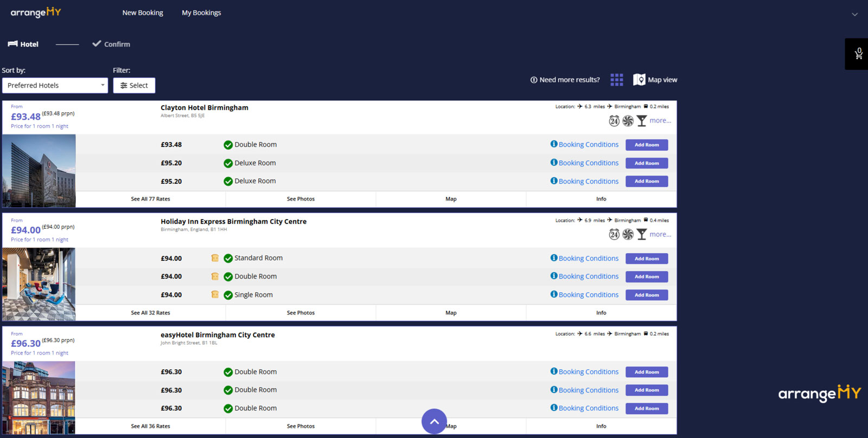The height and width of the screenshot is (438, 868).
Task: Add Clayton Double Room at £93.48
Action: click(x=647, y=145)
